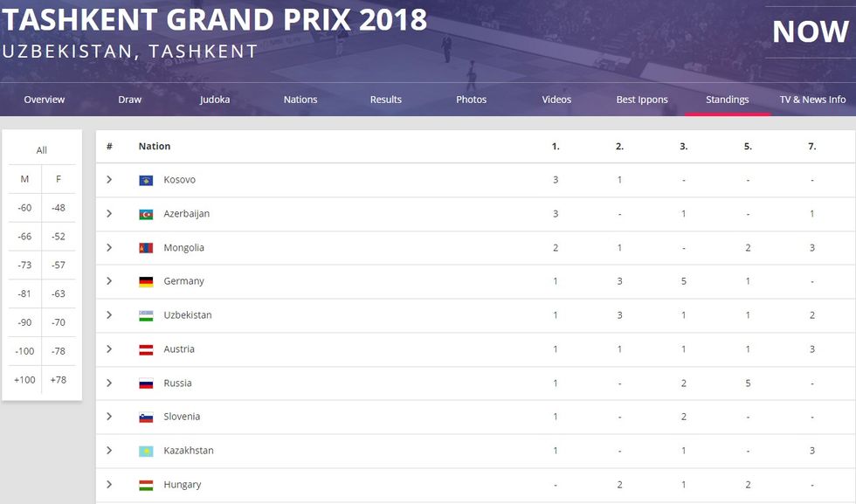
Task: Click the Hungary flag icon
Action: pyautogui.click(x=146, y=485)
